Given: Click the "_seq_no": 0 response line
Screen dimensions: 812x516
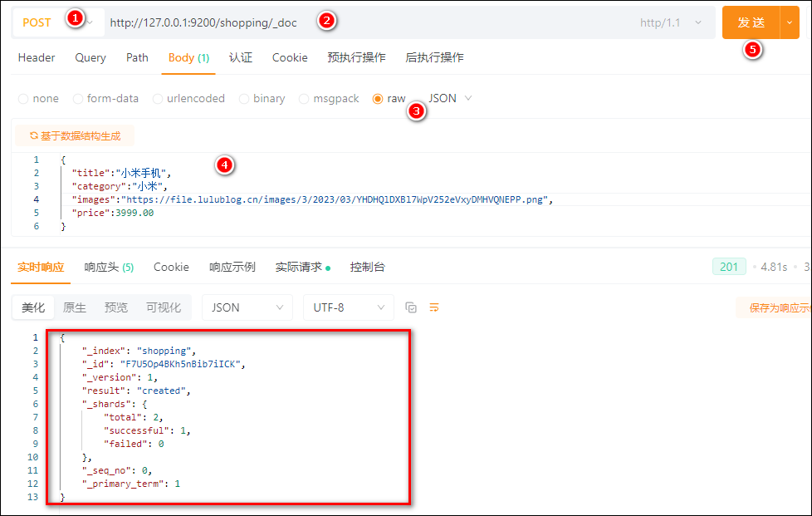Looking at the screenshot, I should click(116, 470).
